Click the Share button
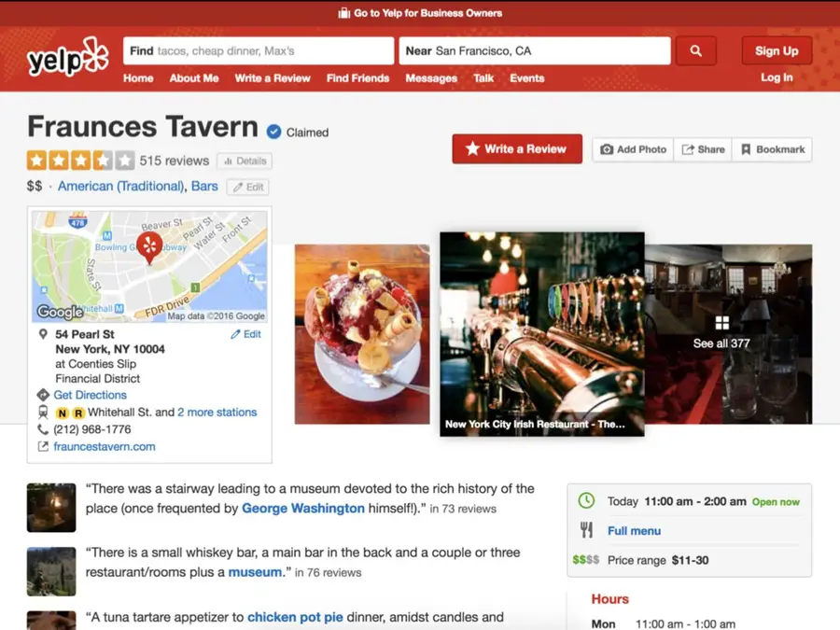This screenshot has width=840, height=630. click(x=703, y=149)
